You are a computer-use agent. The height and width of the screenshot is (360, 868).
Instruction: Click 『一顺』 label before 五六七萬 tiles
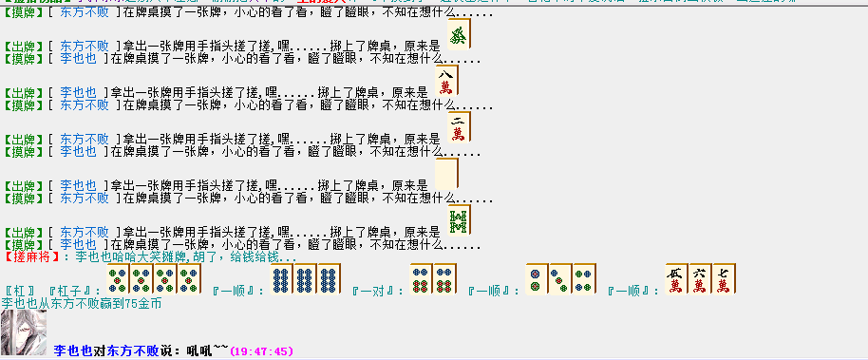pyautogui.click(x=633, y=291)
